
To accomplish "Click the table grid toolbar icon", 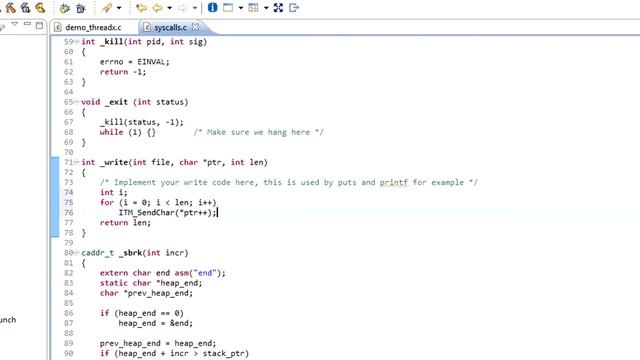I will [x=253, y=7].
